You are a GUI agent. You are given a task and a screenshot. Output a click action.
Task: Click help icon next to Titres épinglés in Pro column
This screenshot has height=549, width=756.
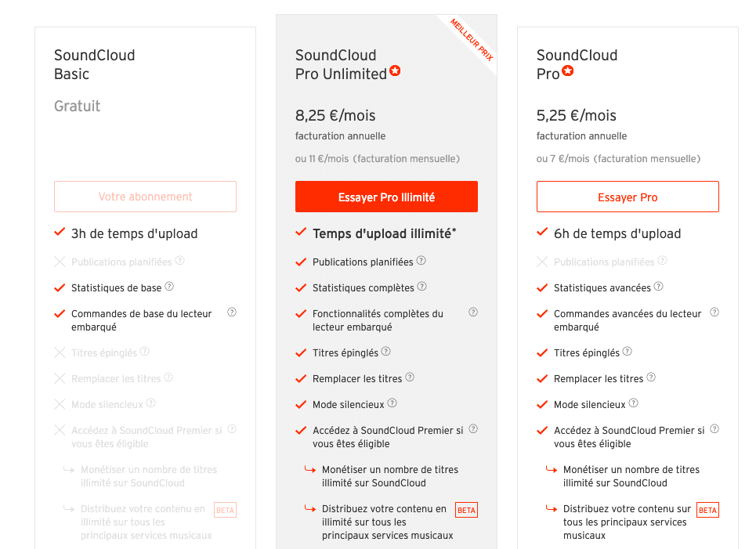[627, 352]
